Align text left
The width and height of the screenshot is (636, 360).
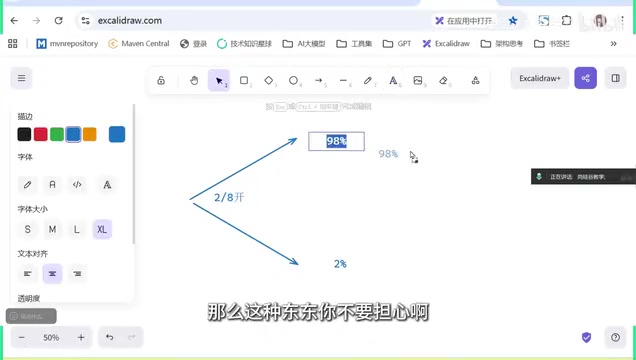[x=27, y=274]
